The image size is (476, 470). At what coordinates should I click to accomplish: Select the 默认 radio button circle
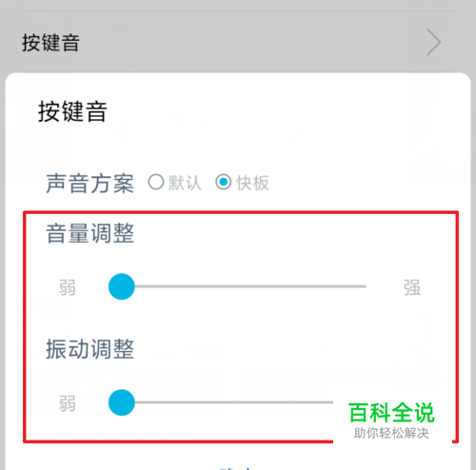coord(156,182)
